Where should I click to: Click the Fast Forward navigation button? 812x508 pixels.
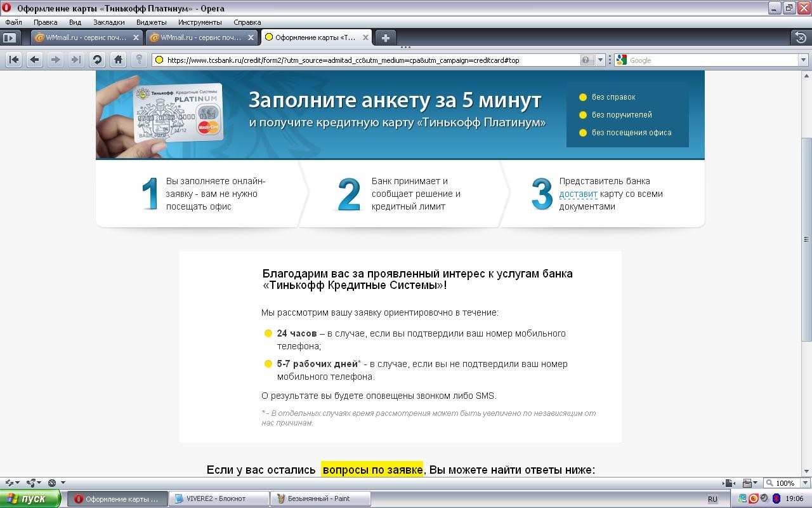click(x=76, y=60)
